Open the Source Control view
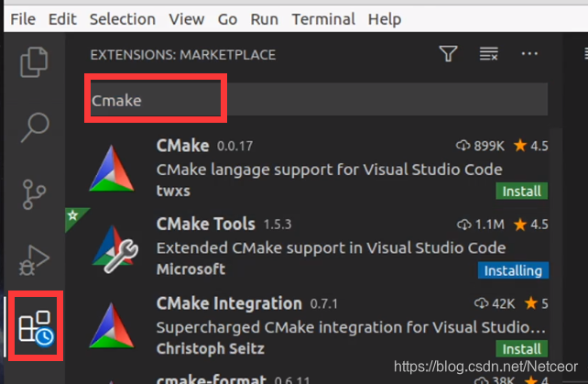Screen dimensions: 588x384 coord(34,194)
